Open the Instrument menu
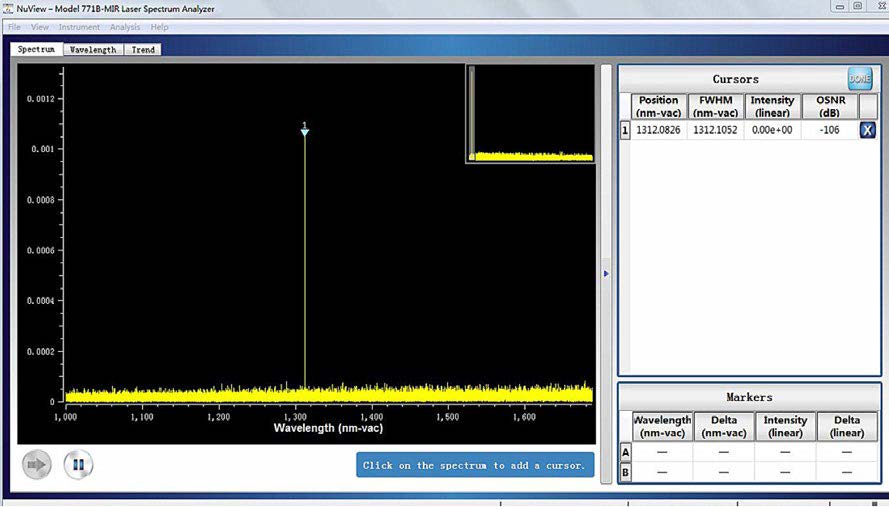The image size is (889, 507). tap(79, 27)
